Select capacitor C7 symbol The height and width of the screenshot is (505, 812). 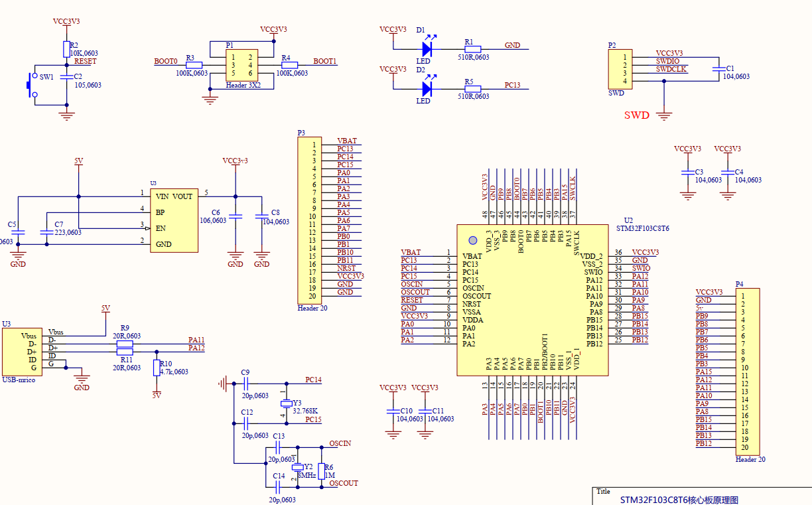tap(46, 232)
